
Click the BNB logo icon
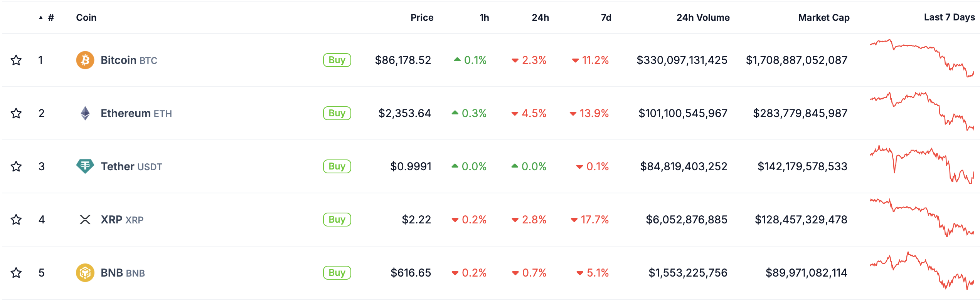[x=85, y=273]
